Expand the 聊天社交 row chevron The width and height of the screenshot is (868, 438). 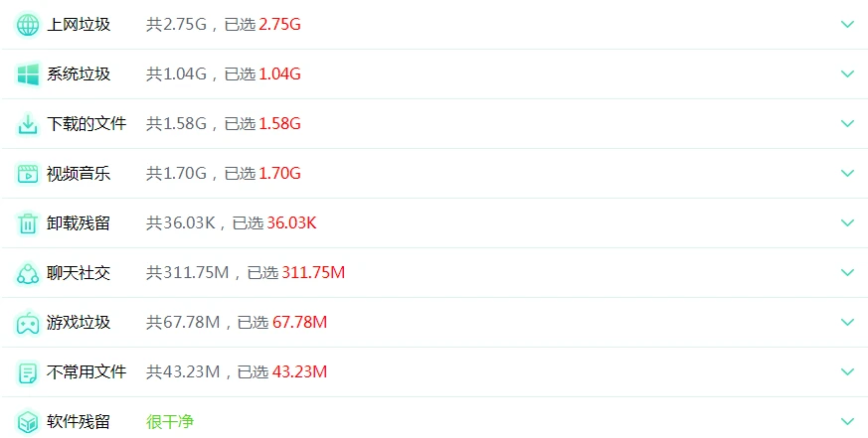coord(847,273)
